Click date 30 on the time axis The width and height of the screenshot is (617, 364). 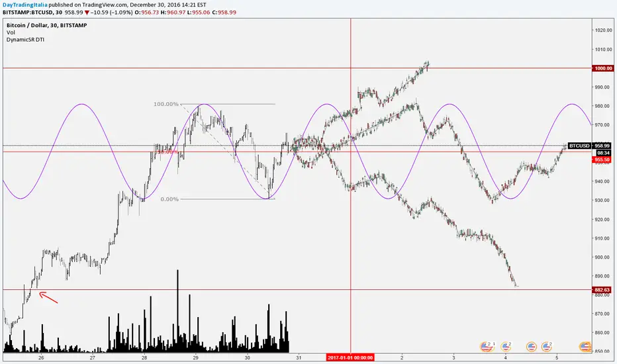(247, 357)
